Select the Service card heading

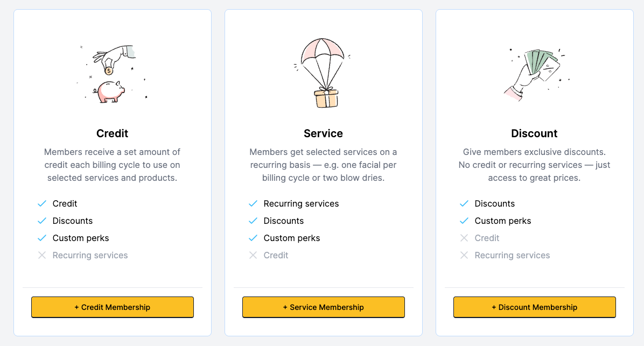pyautogui.click(x=323, y=133)
